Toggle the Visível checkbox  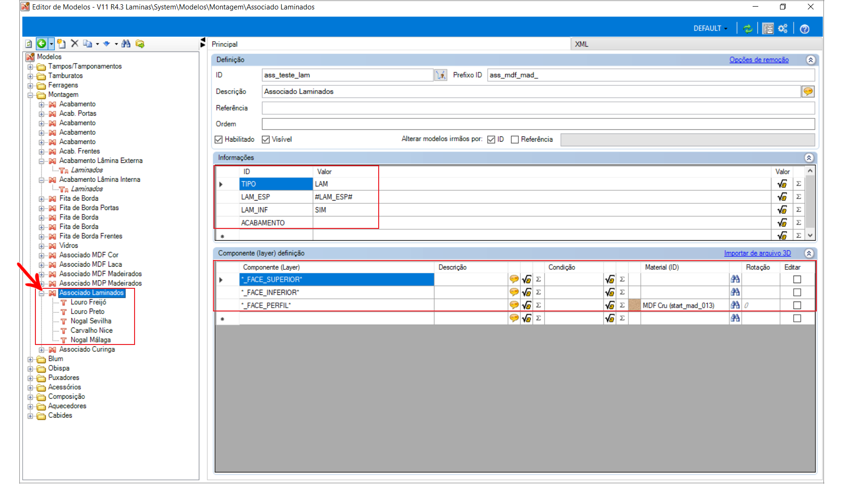[266, 140]
